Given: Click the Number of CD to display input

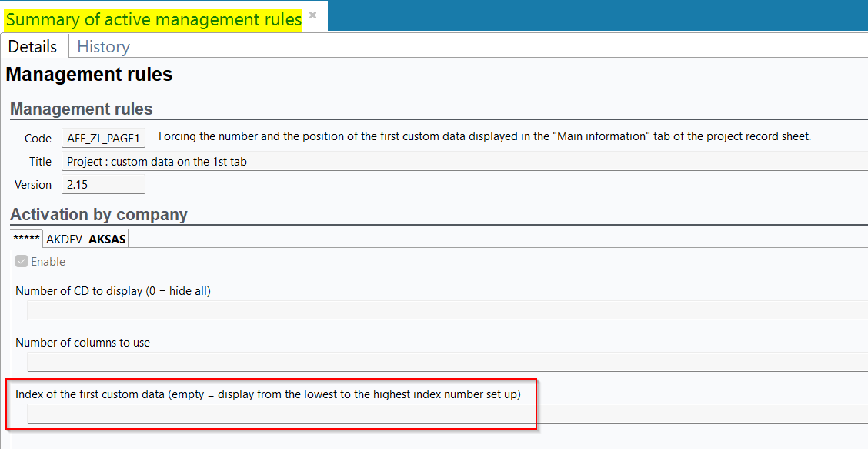Looking at the screenshot, I should point(446,310).
